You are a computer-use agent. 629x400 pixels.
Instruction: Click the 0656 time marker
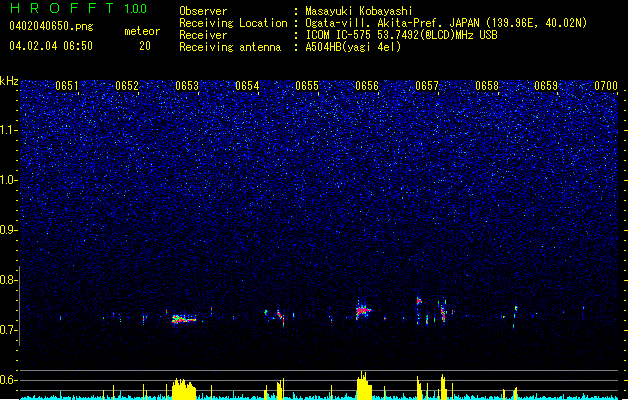367,86
